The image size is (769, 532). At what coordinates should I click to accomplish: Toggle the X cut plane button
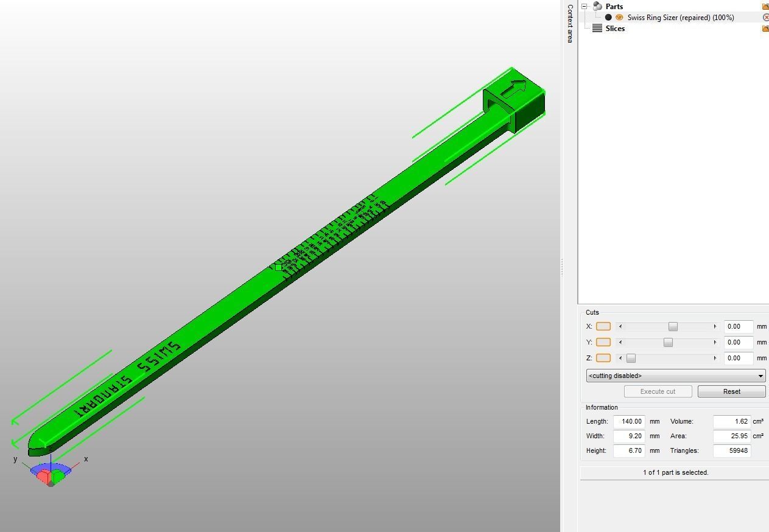pyautogui.click(x=603, y=326)
